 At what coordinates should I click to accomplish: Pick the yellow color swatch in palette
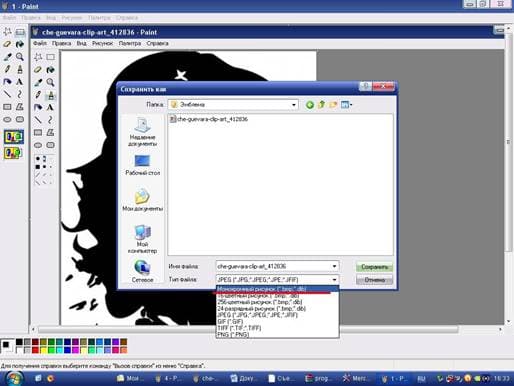[43, 350]
